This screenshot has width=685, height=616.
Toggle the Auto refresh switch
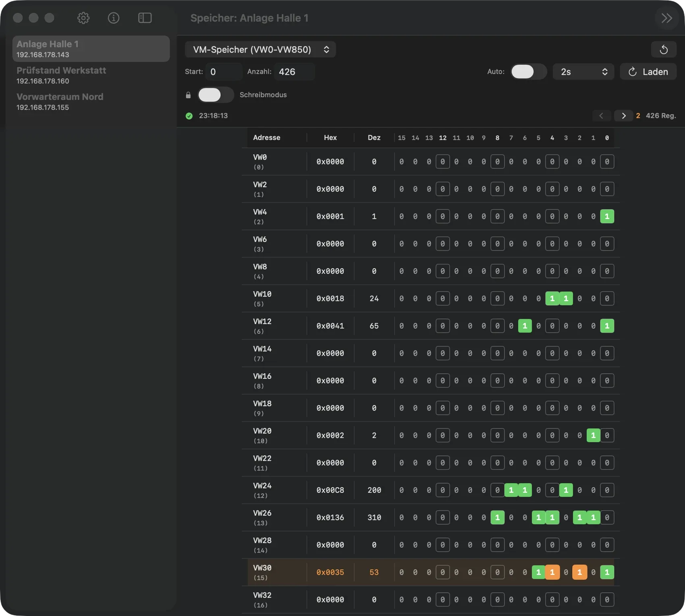coord(529,72)
